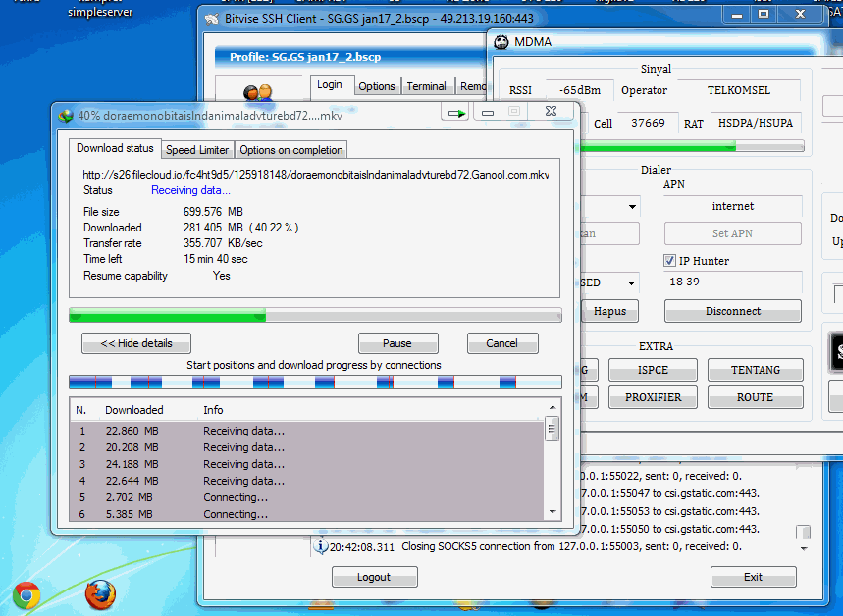Viewport: 843px width, 616px height.
Task: Click the connection list scrollbar thumb
Action: click(x=552, y=429)
